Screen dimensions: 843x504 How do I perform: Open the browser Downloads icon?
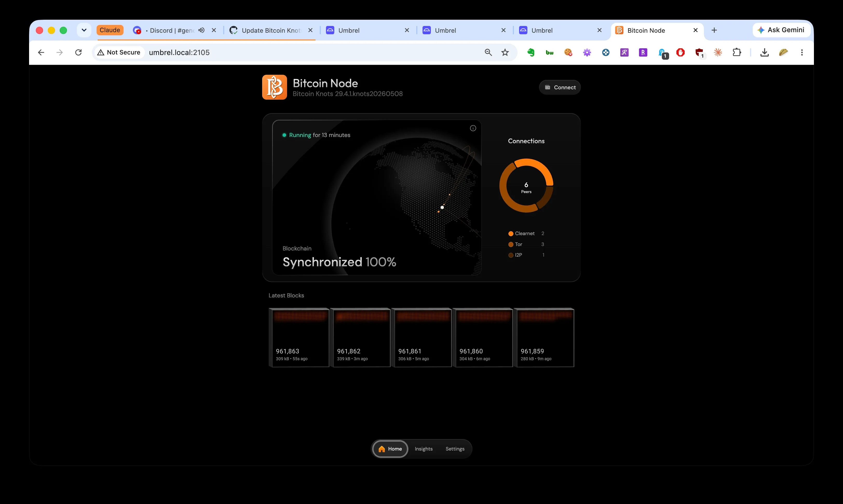tap(765, 52)
